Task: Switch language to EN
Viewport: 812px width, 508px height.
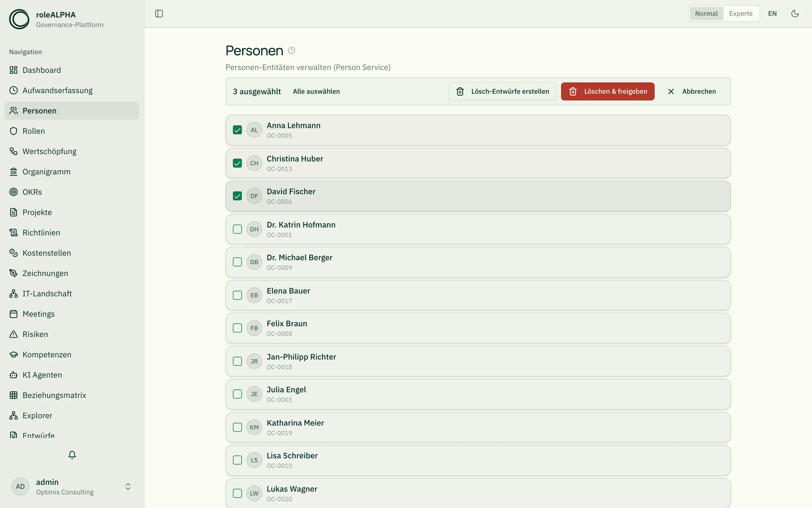Action: tap(773, 14)
